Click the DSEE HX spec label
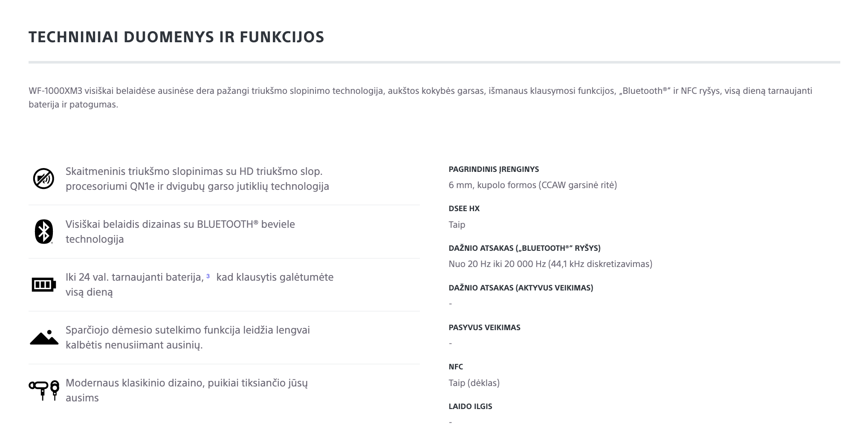This screenshot has width=868, height=447. pos(464,209)
